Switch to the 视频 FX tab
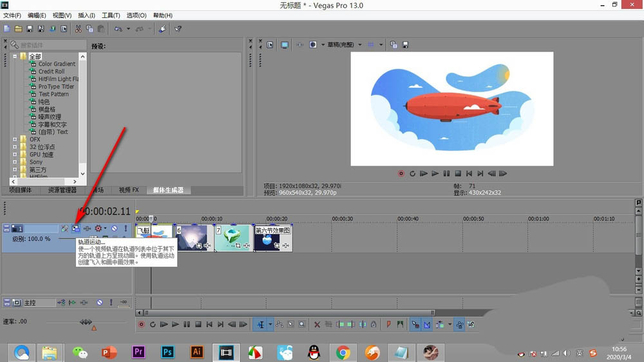This screenshot has width=644, height=362. [128, 190]
